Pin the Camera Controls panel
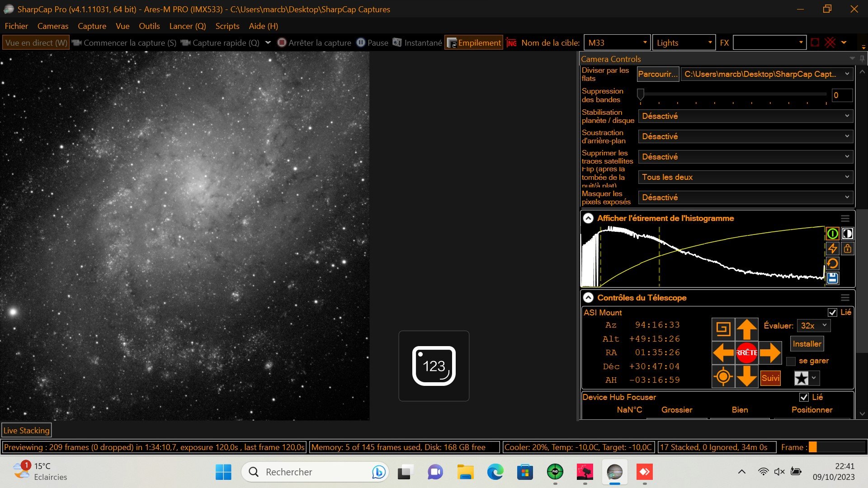 (x=862, y=58)
